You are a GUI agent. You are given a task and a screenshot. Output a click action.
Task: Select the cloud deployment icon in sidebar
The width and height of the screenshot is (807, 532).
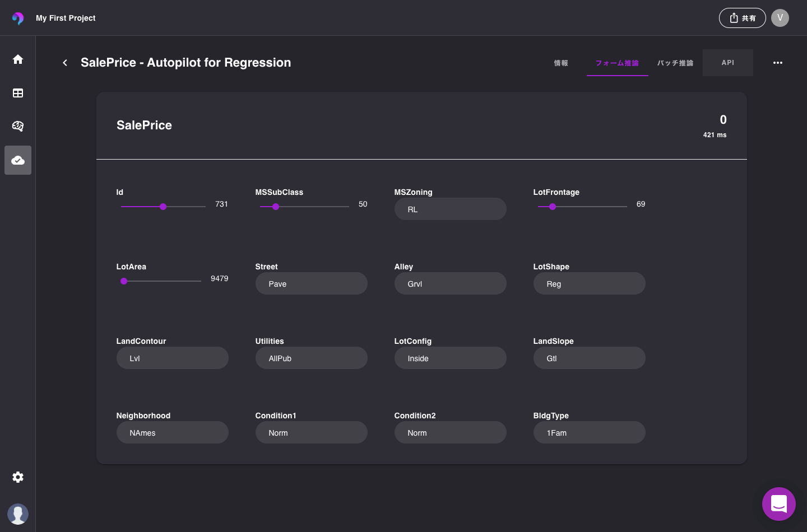coord(18,161)
